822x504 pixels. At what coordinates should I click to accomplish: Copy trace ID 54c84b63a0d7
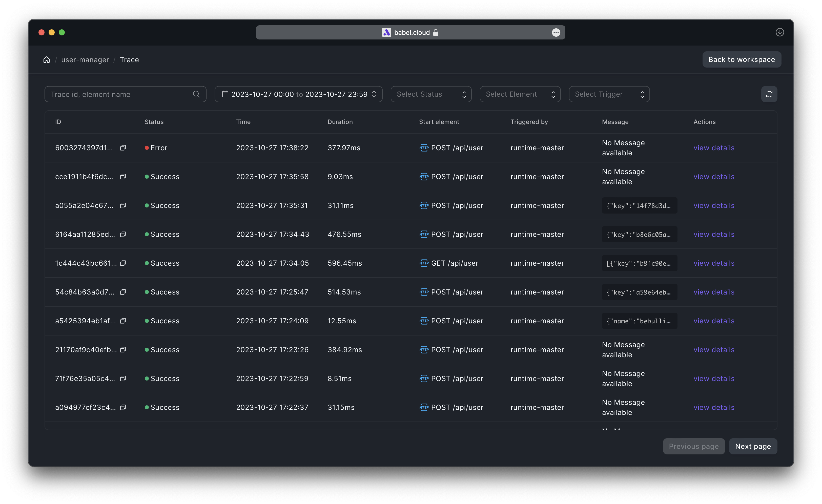point(123,292)
